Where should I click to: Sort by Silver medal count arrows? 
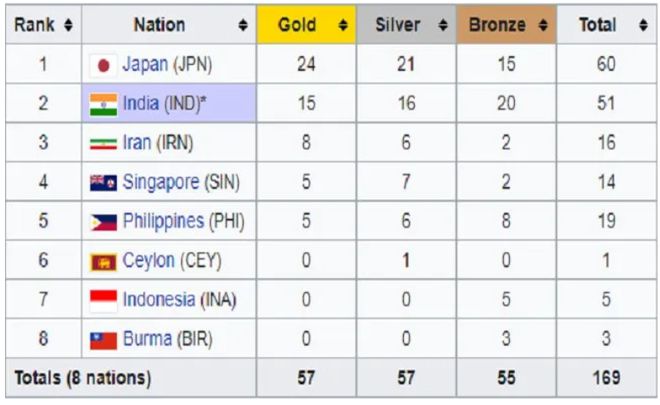click(443, 25)
